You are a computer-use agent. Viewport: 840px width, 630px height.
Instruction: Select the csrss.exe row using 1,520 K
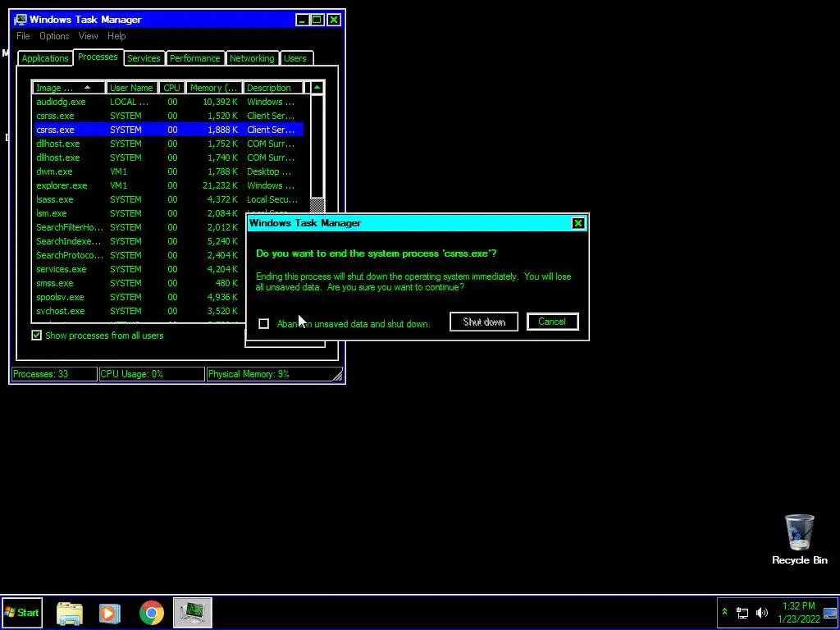(169, 116)
